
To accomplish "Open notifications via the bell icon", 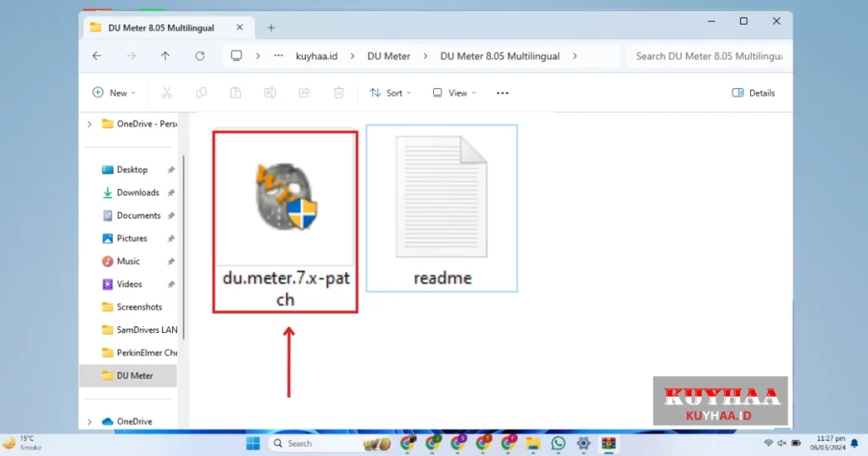I will [x=854, y=443].
